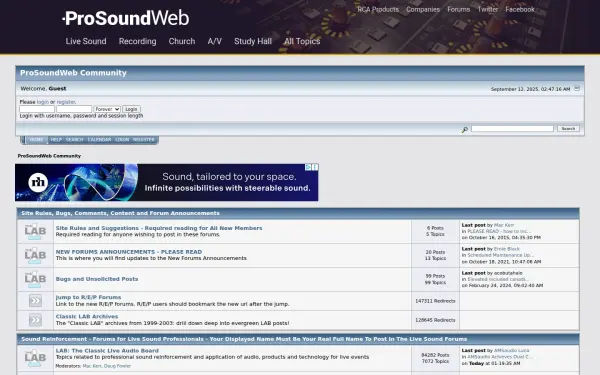Open 'AMSaudio Achieves Dual C...' last post
Image resolution: width=600 pixels, height=375 pixels.
[500, 357]
